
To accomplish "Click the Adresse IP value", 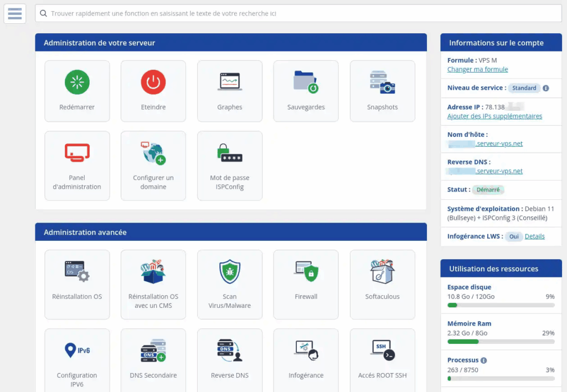I will 504,107.
